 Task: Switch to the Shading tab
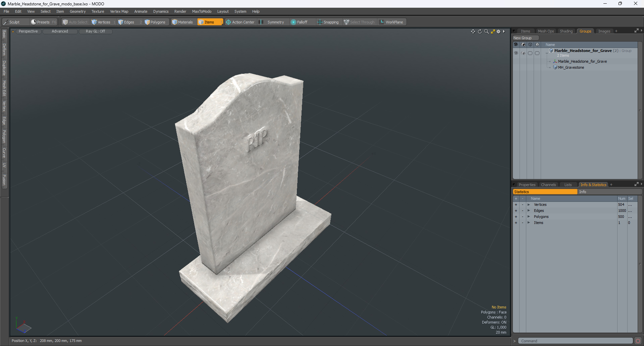point(566,31)
